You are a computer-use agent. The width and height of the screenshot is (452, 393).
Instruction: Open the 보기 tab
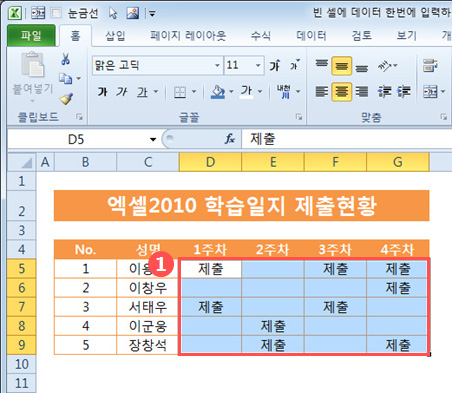click(406, 35)
